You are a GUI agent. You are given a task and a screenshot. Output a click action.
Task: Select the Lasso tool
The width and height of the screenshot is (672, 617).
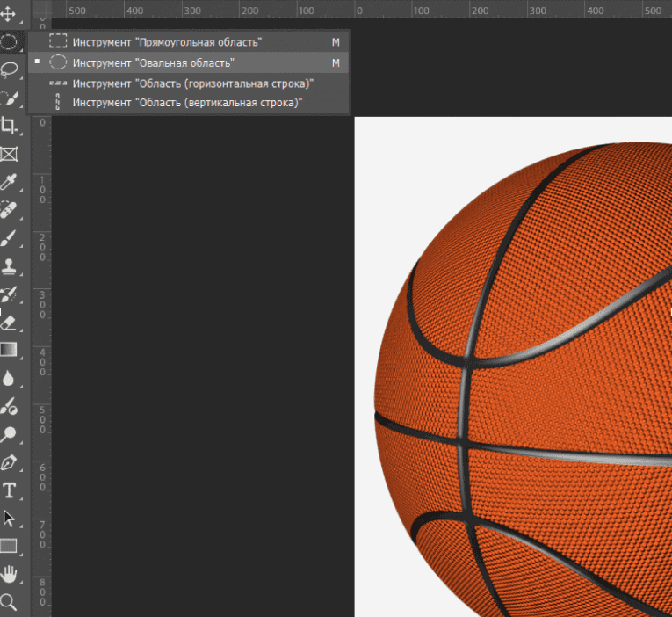pos(9,69)
